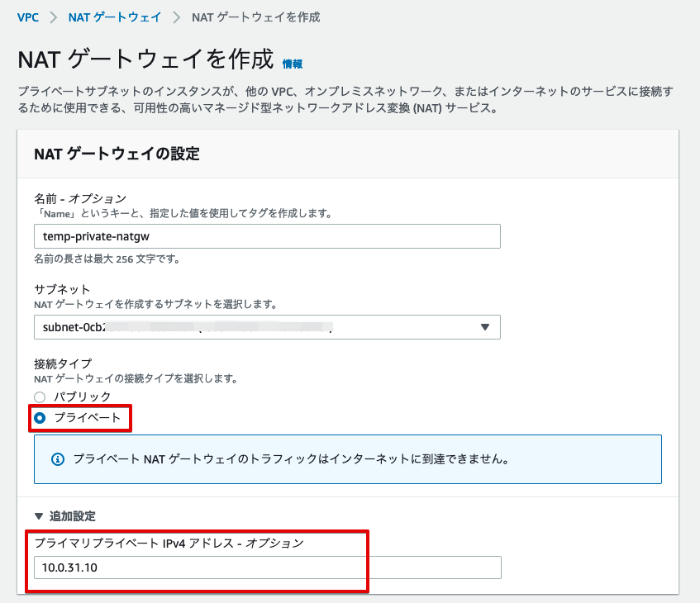Select the パブリック connection type radio
The height and width of the screenshot is (603, 700).
[40, 396]
